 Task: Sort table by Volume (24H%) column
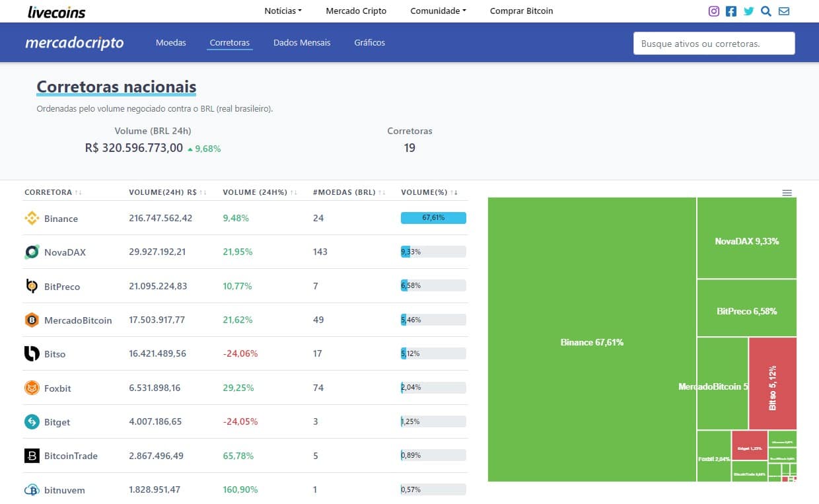point(260,192)
